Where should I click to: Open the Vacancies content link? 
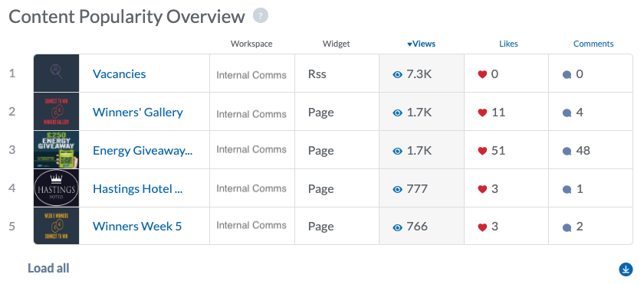[119, 74]
